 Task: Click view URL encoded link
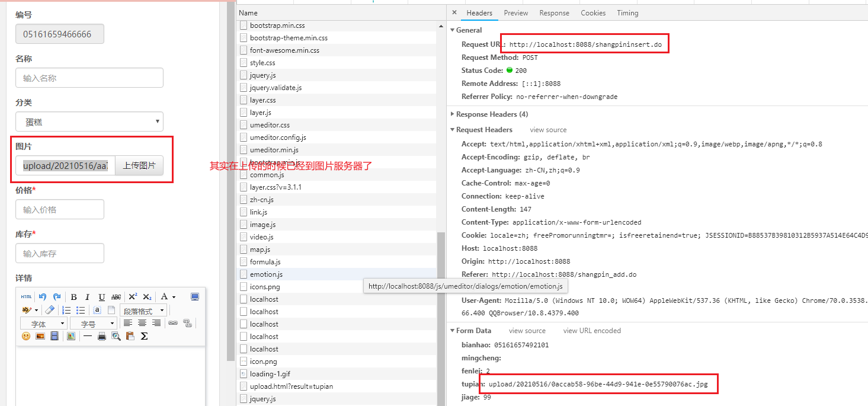point(592,331)
